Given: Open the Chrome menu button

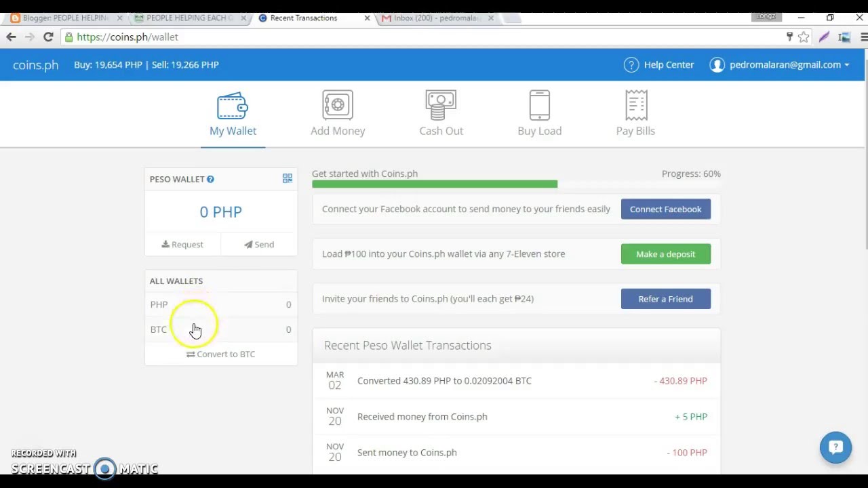Looking at the screenshot, I should point(864,37).
